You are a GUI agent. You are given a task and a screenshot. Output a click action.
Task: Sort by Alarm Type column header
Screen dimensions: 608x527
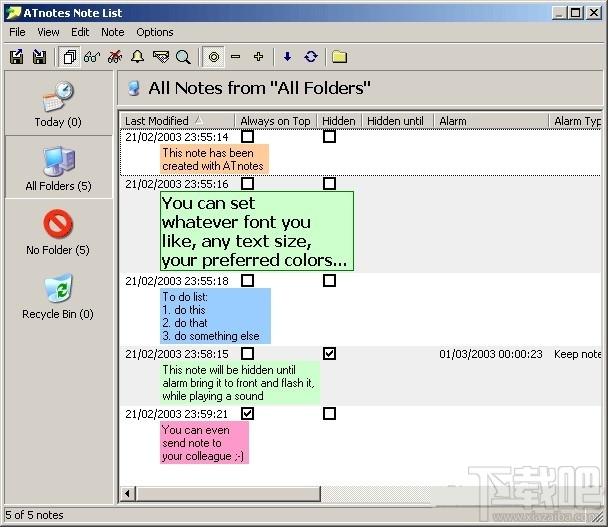coord(575,121)
